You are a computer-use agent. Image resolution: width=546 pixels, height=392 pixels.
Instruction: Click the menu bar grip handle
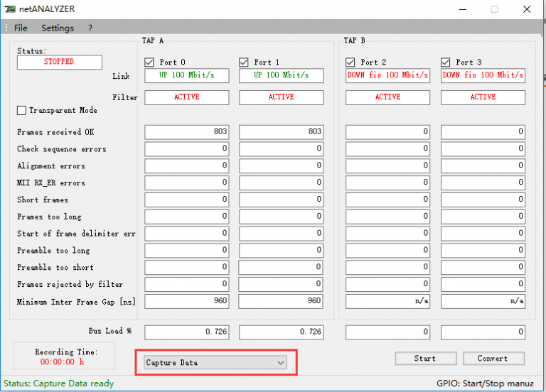(x=6, y=28)
